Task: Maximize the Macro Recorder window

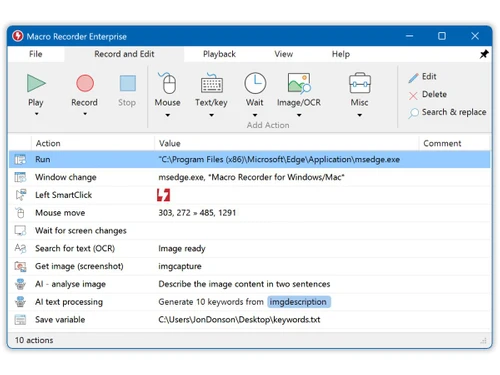Action: (442, 36)
